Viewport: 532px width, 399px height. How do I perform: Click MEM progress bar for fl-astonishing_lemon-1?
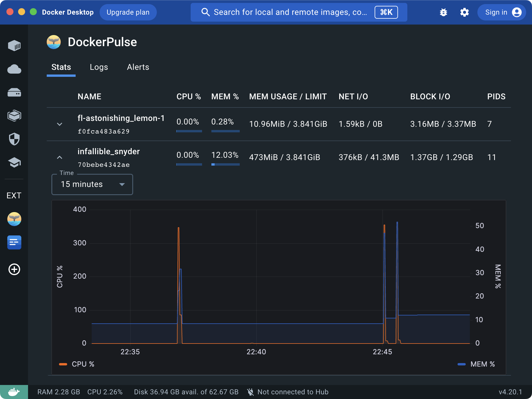pyautogui.click(x=225, y=131)
